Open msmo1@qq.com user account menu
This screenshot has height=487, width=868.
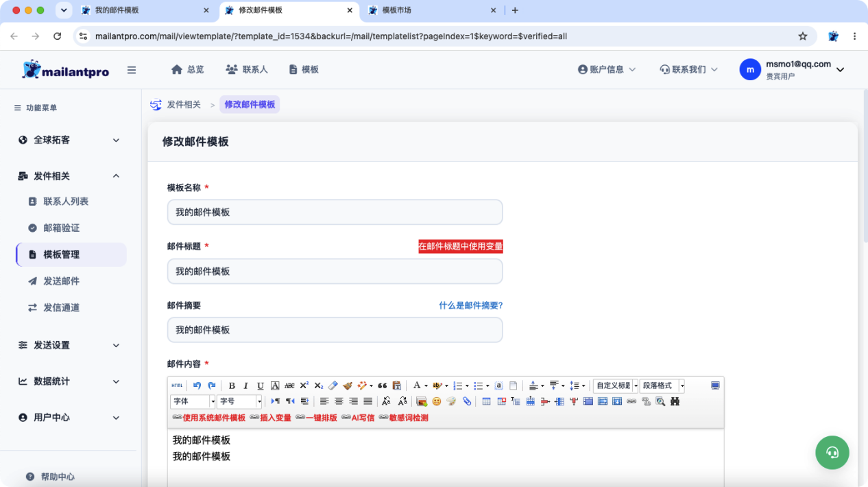[792, 69]
